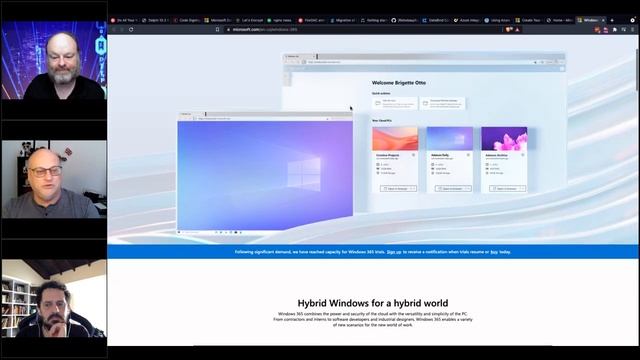Close the active Windows tab
The height and width of the screenshot is (360, 640).
click(x=603, y=20)
